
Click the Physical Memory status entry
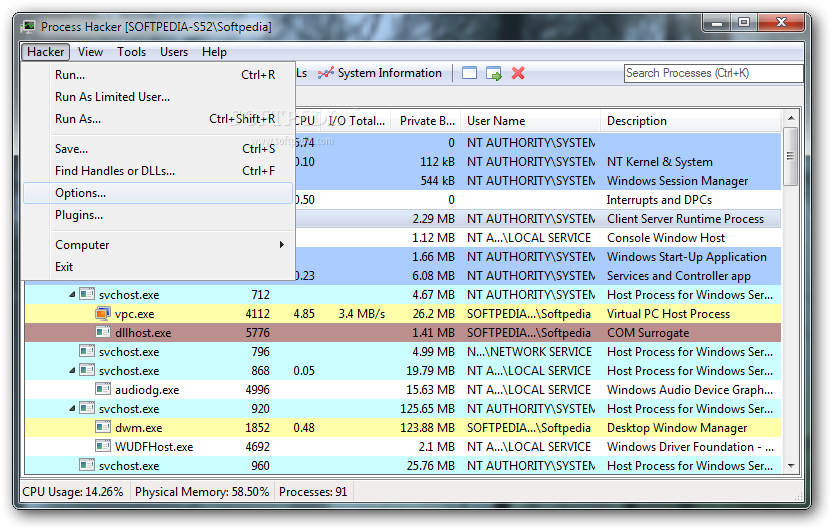202,492
